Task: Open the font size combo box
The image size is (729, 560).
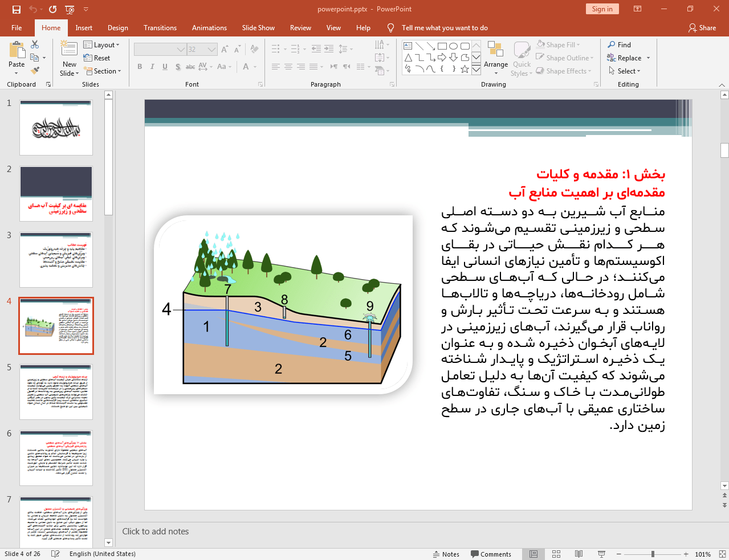Action: click(x=202, y=50)
